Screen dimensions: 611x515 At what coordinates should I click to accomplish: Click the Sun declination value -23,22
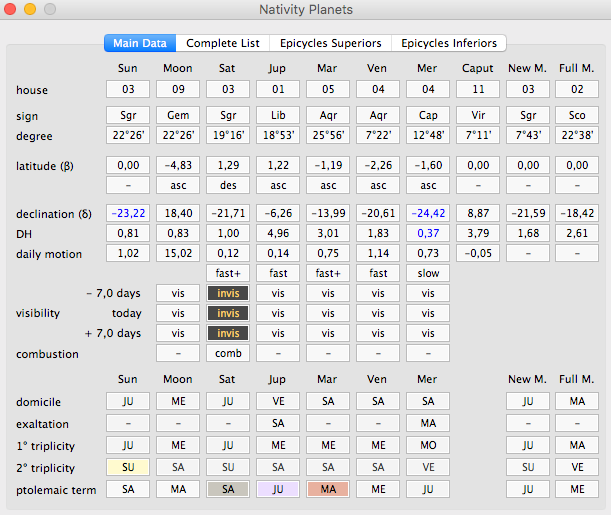(128, 213)
